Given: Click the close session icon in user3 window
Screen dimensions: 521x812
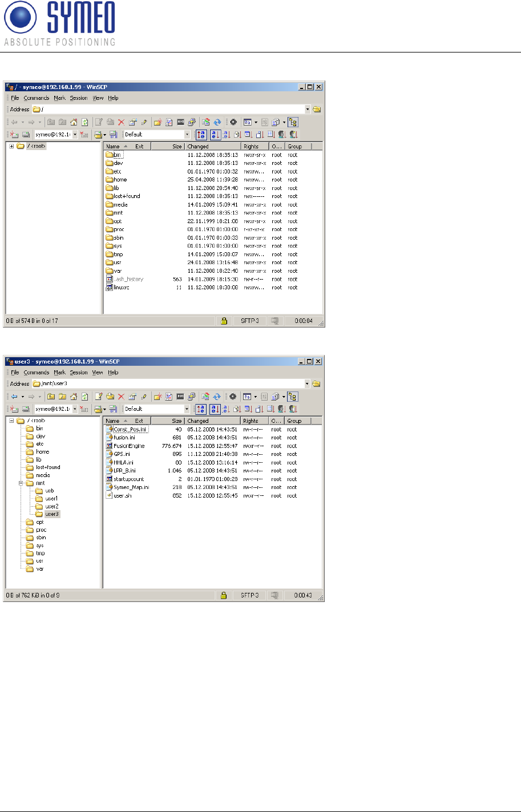Looking at the screenshot, I should 84,409.
